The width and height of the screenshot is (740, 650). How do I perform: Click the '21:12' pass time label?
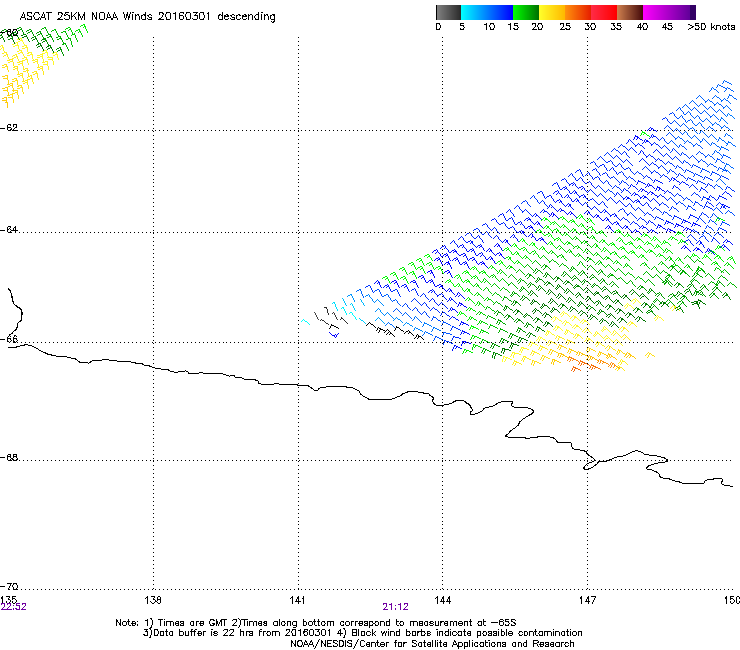coord(395,607)
